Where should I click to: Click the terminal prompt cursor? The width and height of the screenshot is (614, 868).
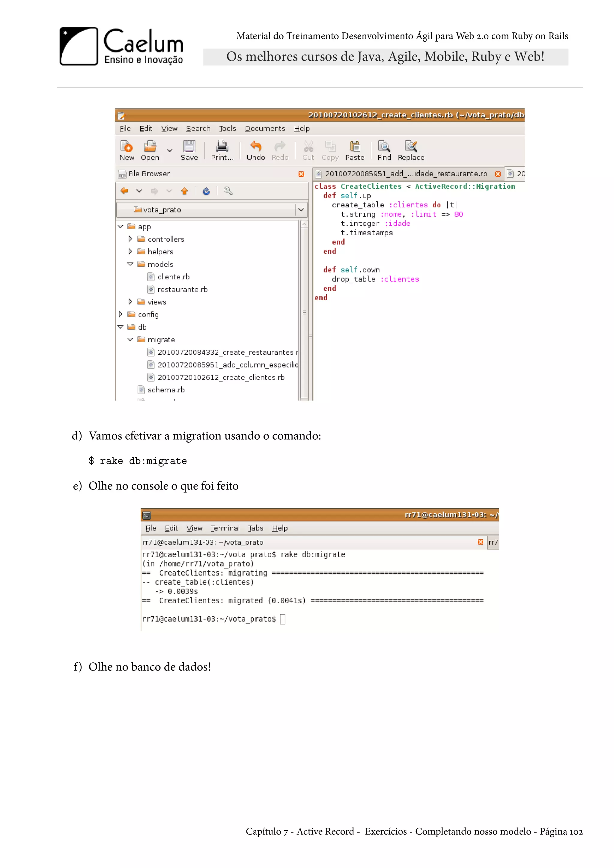(x=282, y=619)
